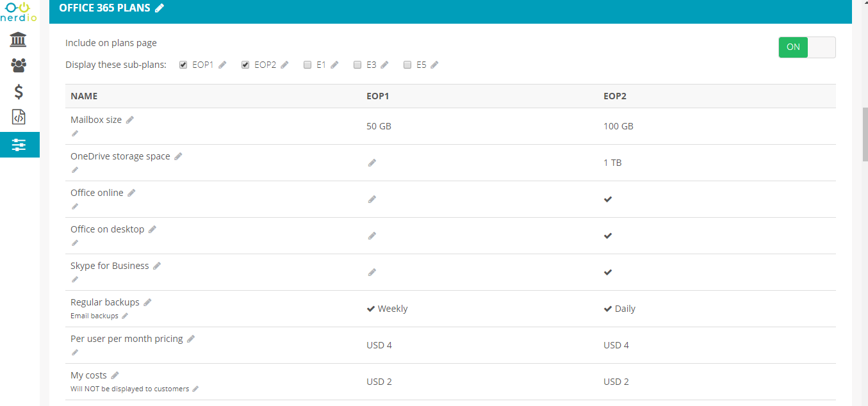Click EOP2 USD 4 per user pricing
Screen dimensions: 868x406
616,345
